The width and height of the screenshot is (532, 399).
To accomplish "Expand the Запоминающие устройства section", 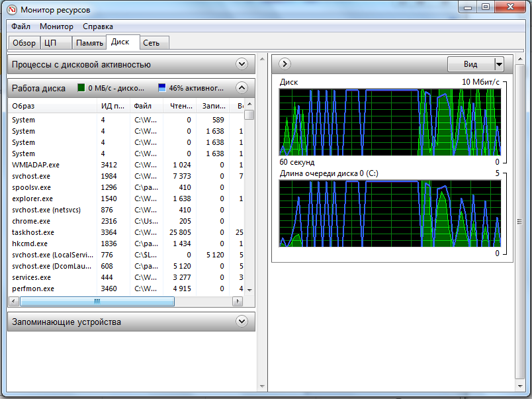I will point(242,322).
